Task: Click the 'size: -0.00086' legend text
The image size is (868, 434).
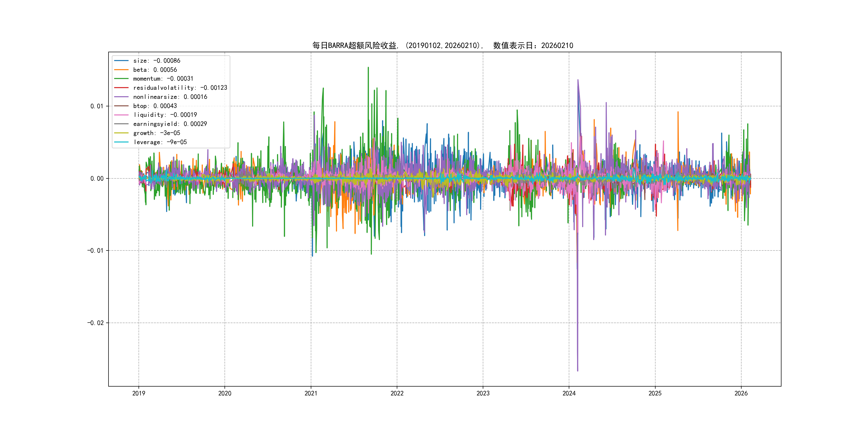Action: pyautogui.click(x=156, y=61)
